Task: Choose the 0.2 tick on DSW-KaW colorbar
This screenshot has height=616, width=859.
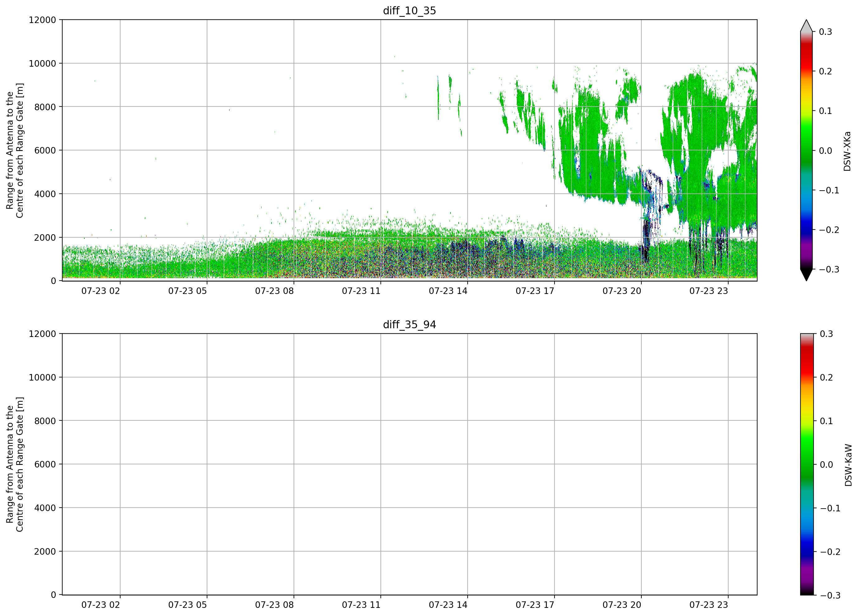Action: (x=826, y=378)
